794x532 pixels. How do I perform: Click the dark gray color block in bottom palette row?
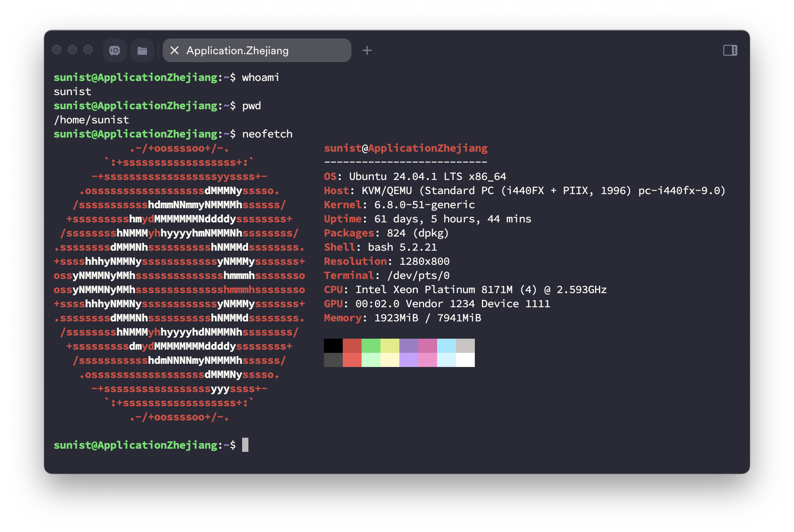point(333,360)
